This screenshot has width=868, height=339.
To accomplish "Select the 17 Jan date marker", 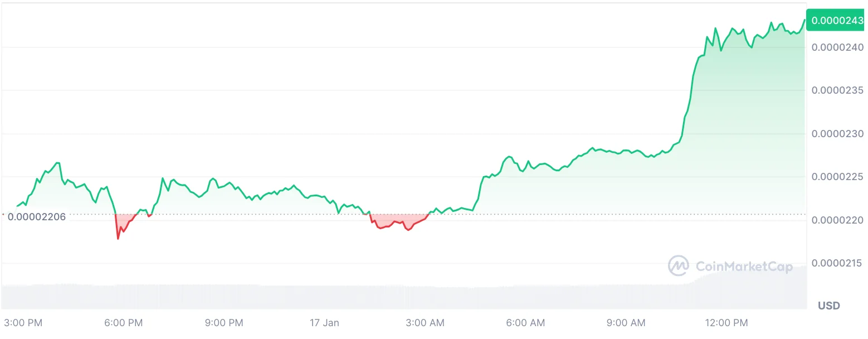I will click(x=324, y=323).
